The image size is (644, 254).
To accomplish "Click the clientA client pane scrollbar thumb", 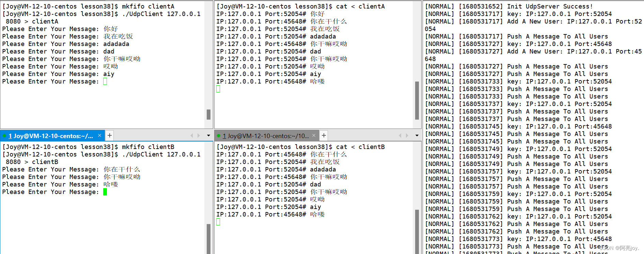I will 208,115.
